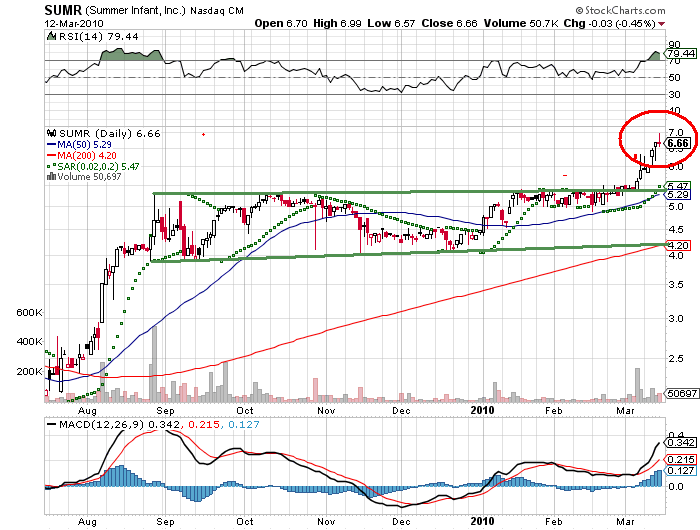The width and height of the screenshot is (700, 530).
Task: Click the 0.127 histogram value tag
Action: (x=680, y=471)
